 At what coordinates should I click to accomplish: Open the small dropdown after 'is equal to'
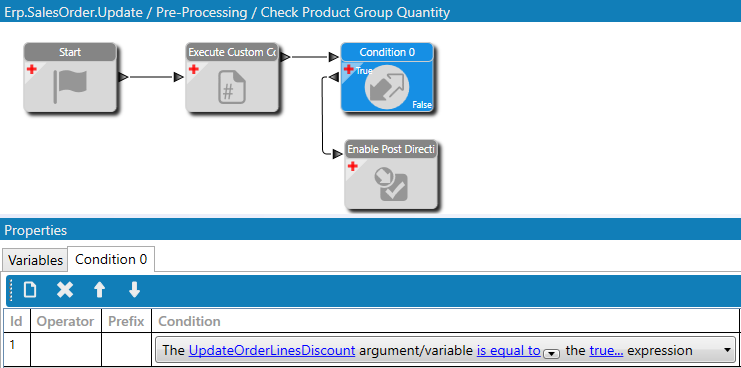click(x=551, y=353)
